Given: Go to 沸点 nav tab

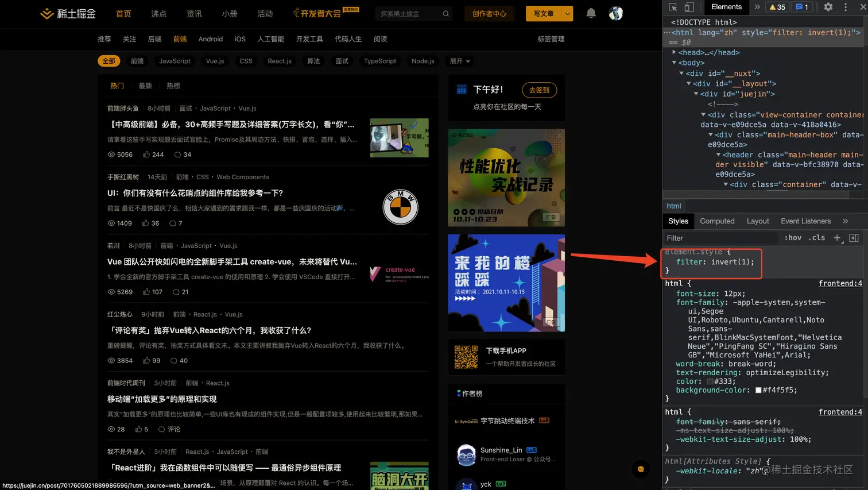Looking at the screenshot, I should pyautogui.click(x=158, y=14).
